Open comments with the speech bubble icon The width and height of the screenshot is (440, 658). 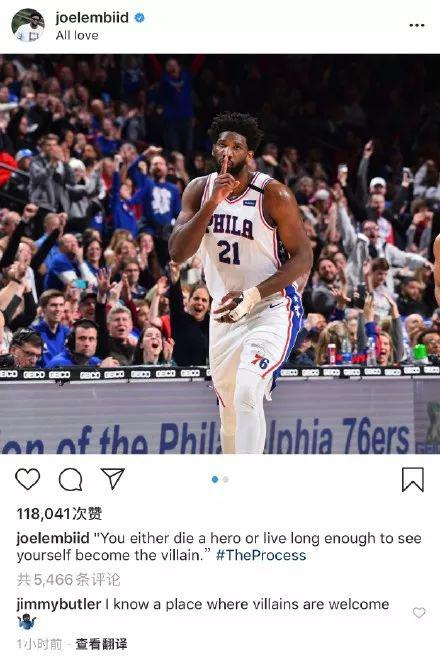click(x=70, y=479)
